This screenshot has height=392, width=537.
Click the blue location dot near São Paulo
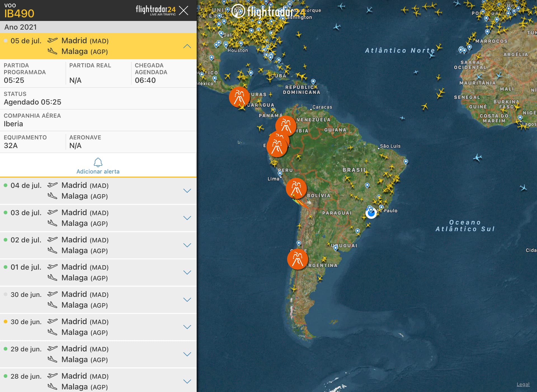371,213
